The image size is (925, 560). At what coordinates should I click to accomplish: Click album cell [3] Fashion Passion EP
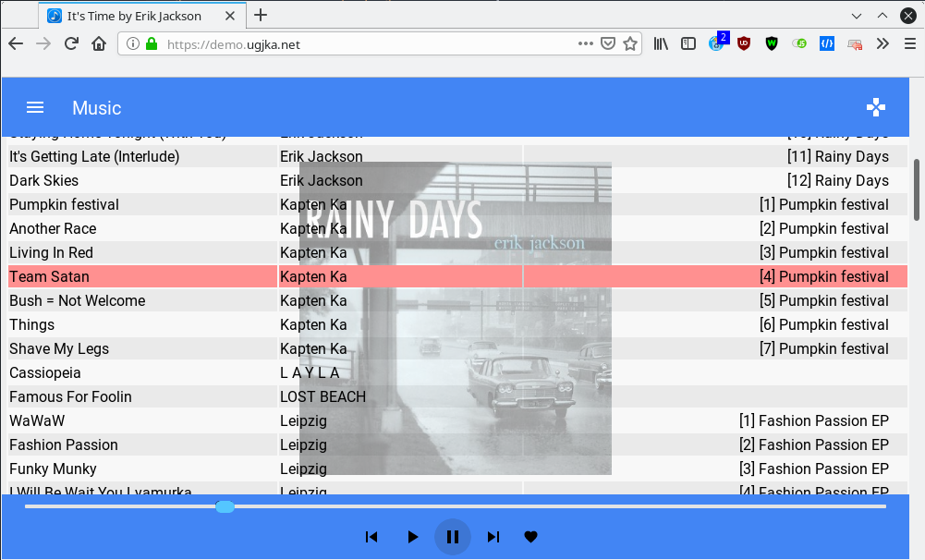814,469
